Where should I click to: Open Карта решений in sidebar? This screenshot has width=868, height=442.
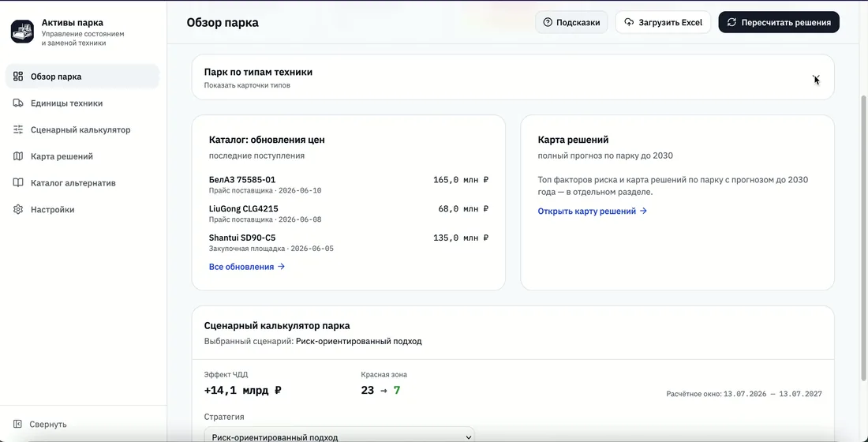coord(83,156)
